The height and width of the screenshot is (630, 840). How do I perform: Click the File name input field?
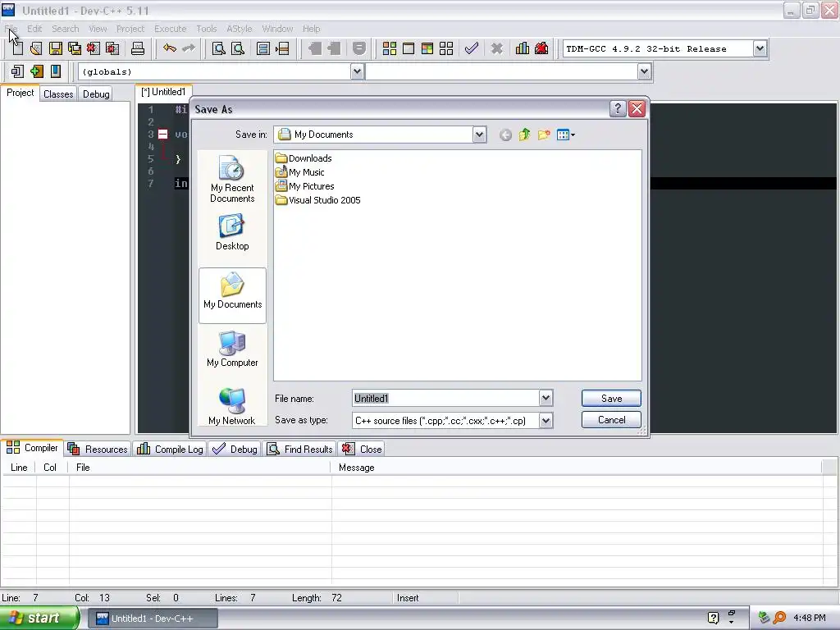click(445, 398)
